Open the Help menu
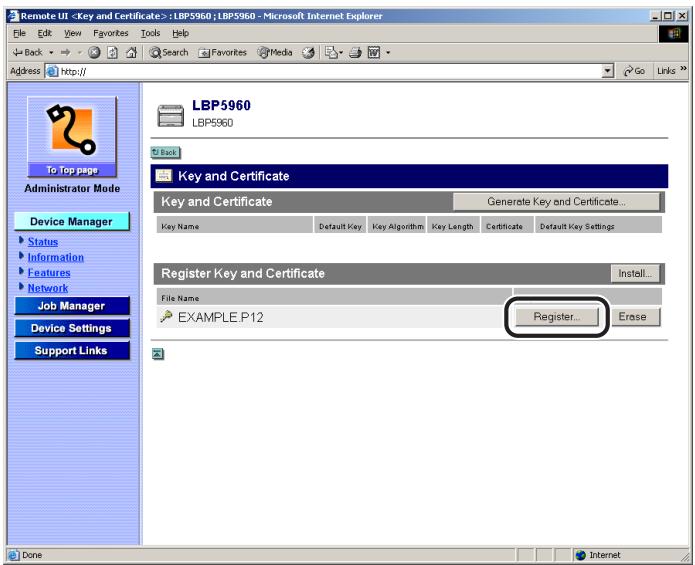 [180, 33]
